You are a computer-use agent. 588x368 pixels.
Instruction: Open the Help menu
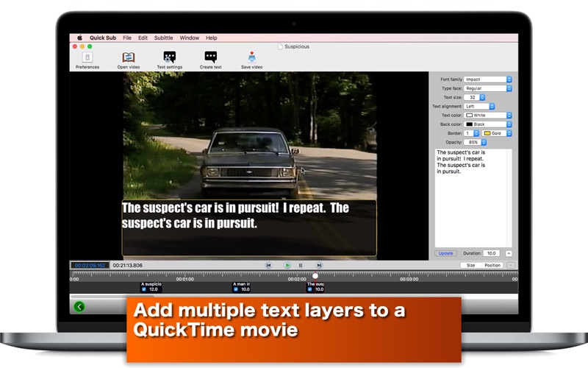212,38
